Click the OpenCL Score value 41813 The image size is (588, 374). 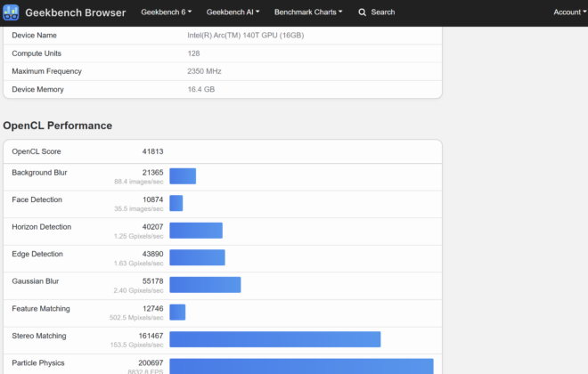pos(152,151)
